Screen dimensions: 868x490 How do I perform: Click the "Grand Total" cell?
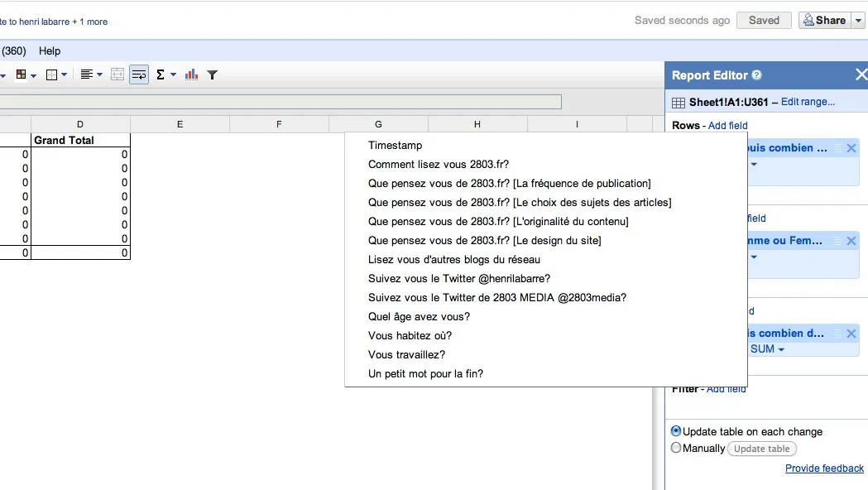tap(80, 140)
